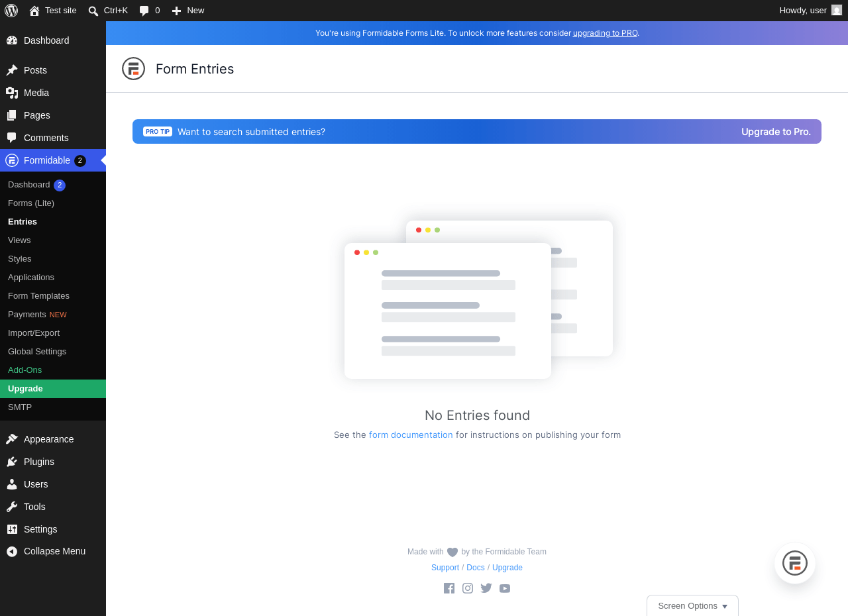Click the Plugins plug icon
The image size is (848, 616).
(x=12, y=462)
